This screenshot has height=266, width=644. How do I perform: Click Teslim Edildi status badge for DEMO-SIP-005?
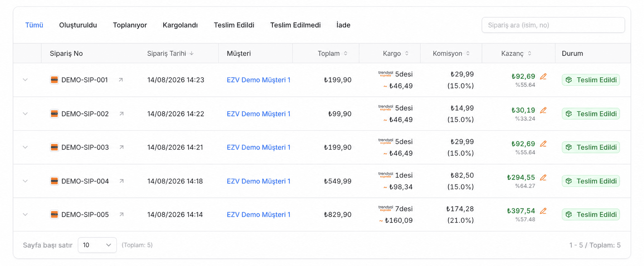[591, 215]
